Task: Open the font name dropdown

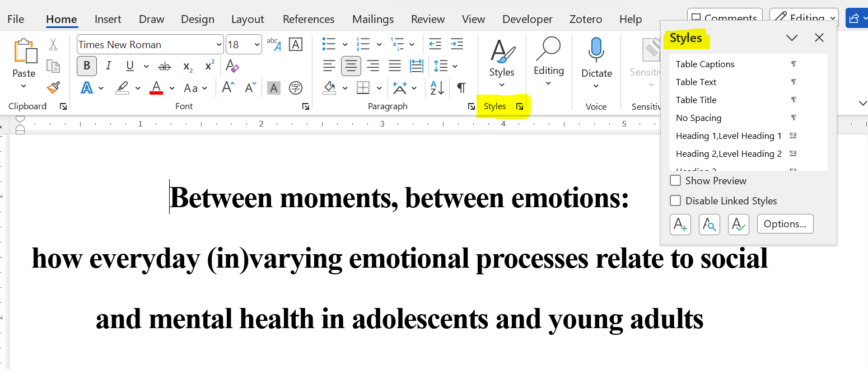Action: click(218, 45)
